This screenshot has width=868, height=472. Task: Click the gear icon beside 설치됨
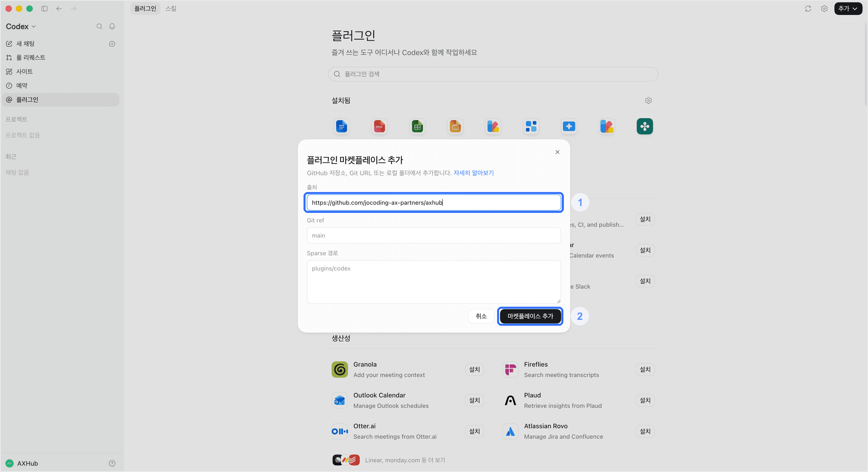tap(648, 100)
